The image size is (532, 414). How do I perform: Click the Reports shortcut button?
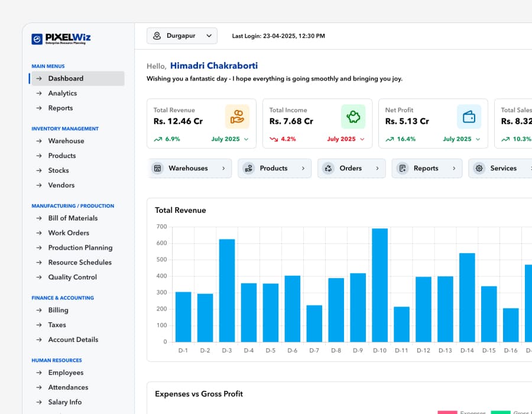coord(427,169)
